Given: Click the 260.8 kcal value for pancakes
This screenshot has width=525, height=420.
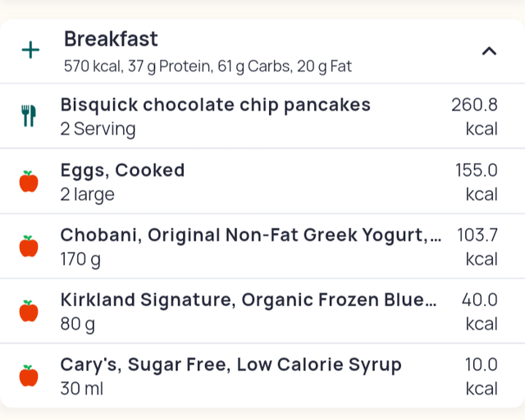Looking at the screenshot, I should click(x=474, y=116).
